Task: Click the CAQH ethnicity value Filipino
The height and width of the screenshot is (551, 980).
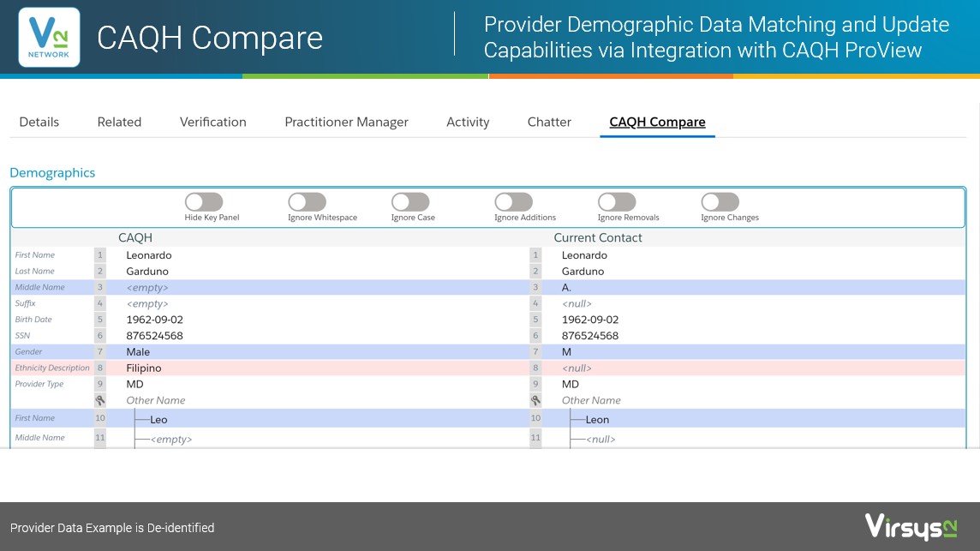Action: [x=144, y=368]
